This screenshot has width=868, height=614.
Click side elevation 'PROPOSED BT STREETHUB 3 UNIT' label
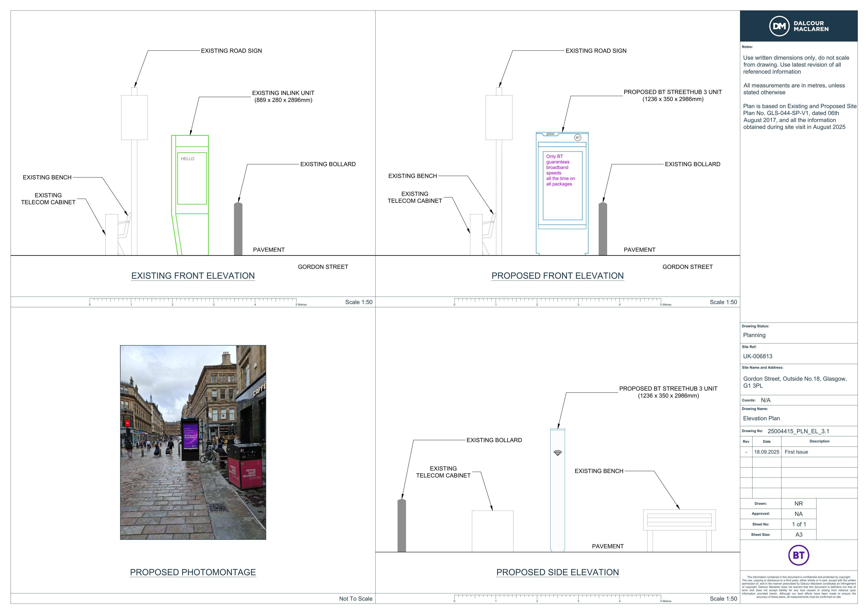click(x=668, y=392)
